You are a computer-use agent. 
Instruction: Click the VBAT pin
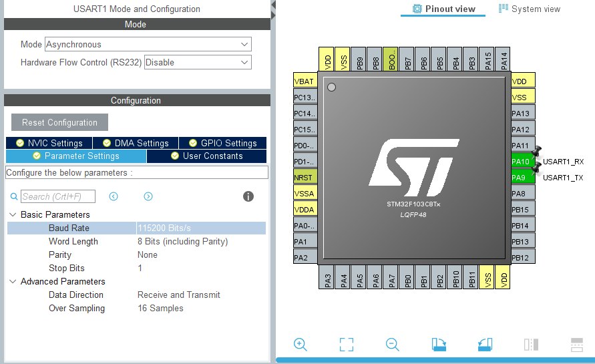tap(305, 81)
